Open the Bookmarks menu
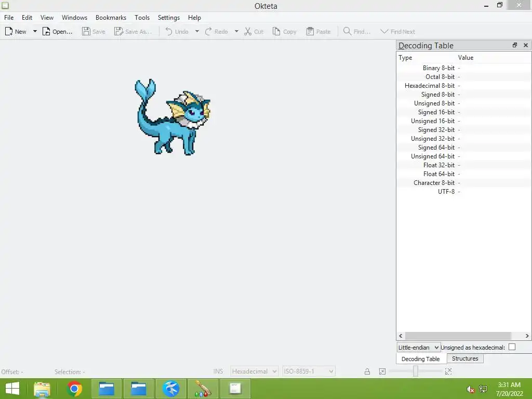The height and width of the screenshot is (399, 532). (x=111, y=18)
